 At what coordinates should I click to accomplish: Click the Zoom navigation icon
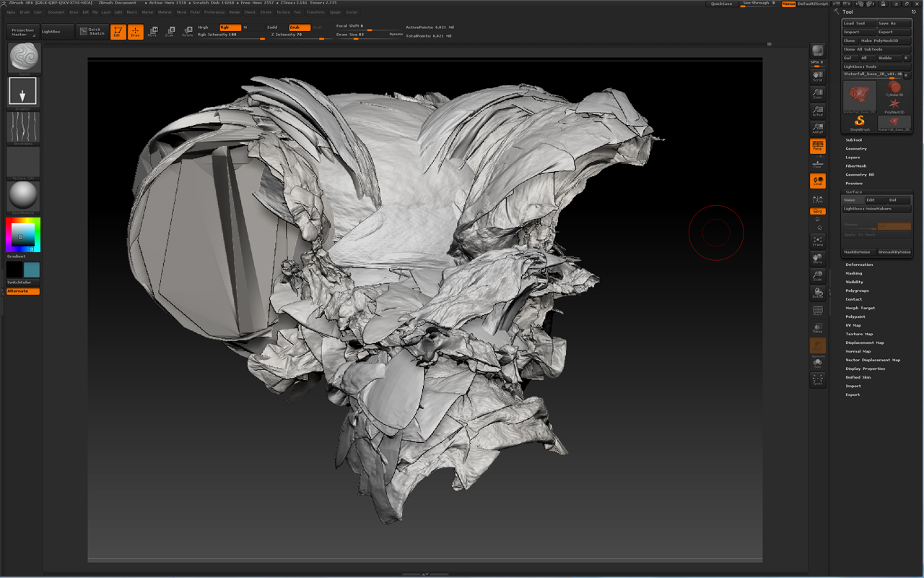pyautogui.click(x=817, y=93)
